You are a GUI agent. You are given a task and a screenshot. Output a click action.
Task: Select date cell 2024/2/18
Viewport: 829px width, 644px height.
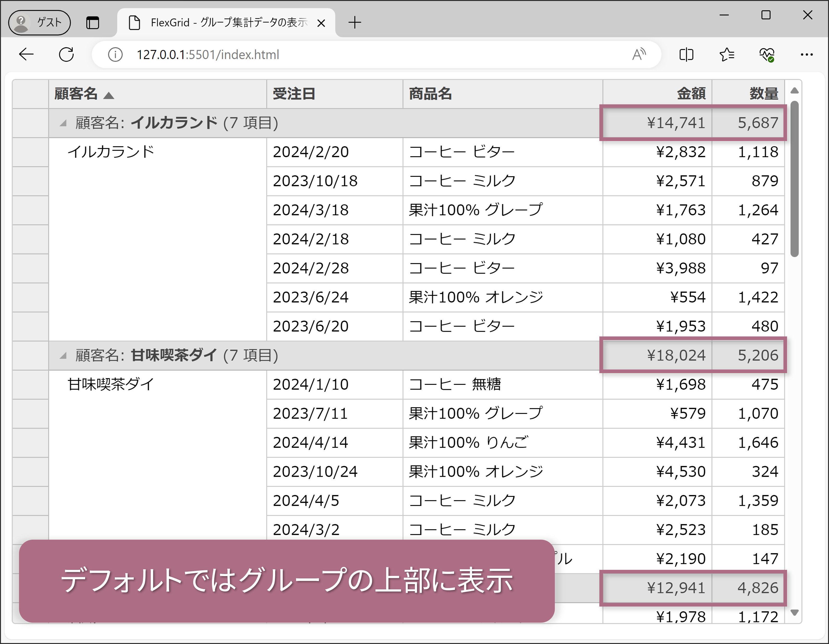(335, 239)
